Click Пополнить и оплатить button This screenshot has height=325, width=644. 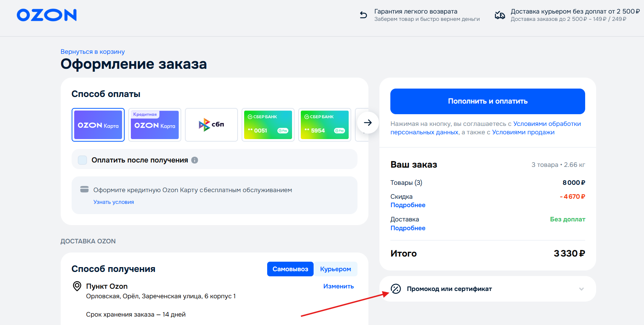(488, 101)
